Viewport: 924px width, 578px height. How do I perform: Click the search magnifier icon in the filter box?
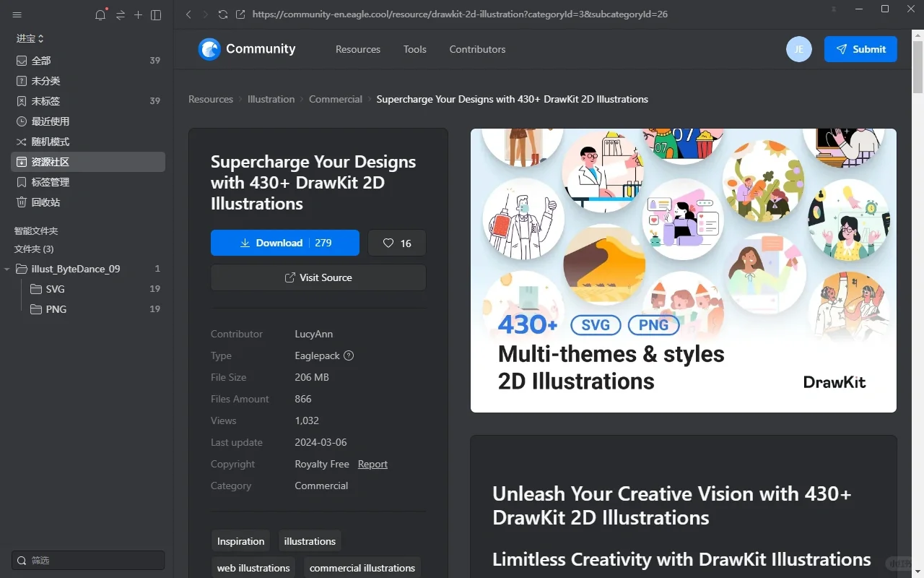coord(22,561)
